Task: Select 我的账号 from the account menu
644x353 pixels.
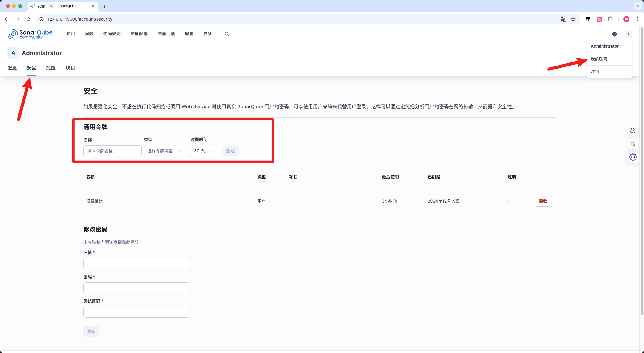Action: [x=599, y=59]
